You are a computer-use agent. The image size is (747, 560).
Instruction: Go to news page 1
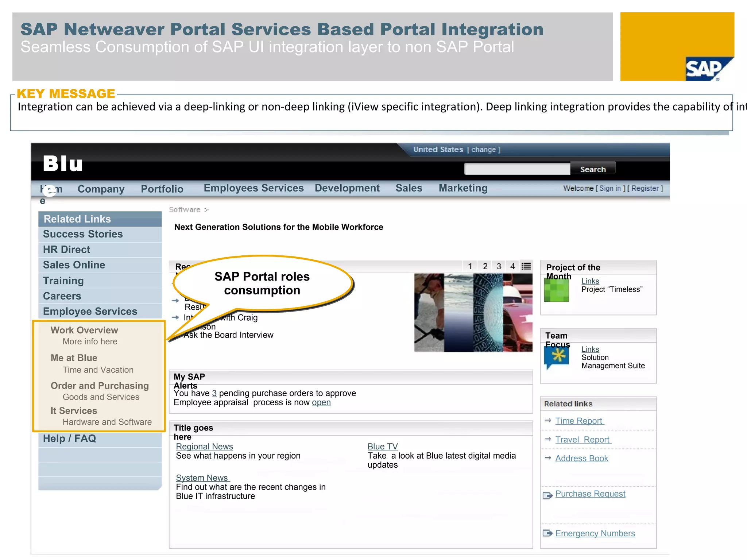(470, 266)
